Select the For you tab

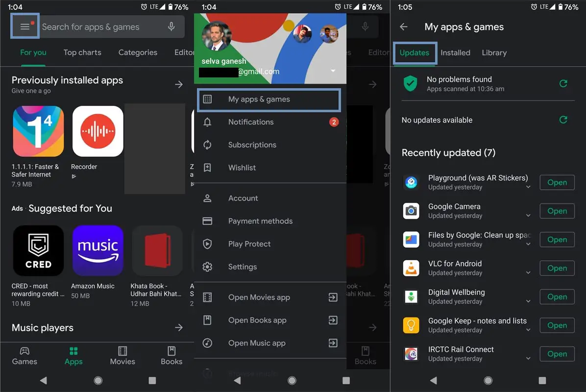click(33, 52)
